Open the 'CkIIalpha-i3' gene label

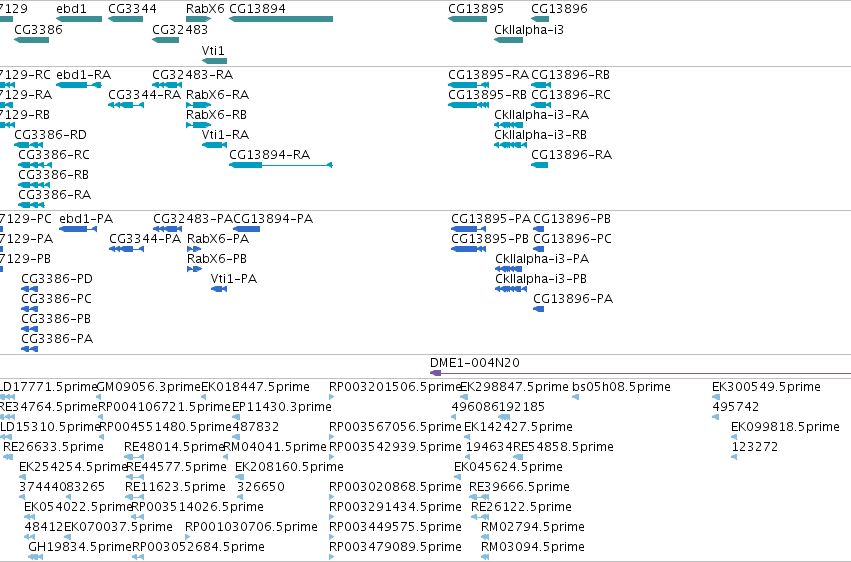coord(529,30)
